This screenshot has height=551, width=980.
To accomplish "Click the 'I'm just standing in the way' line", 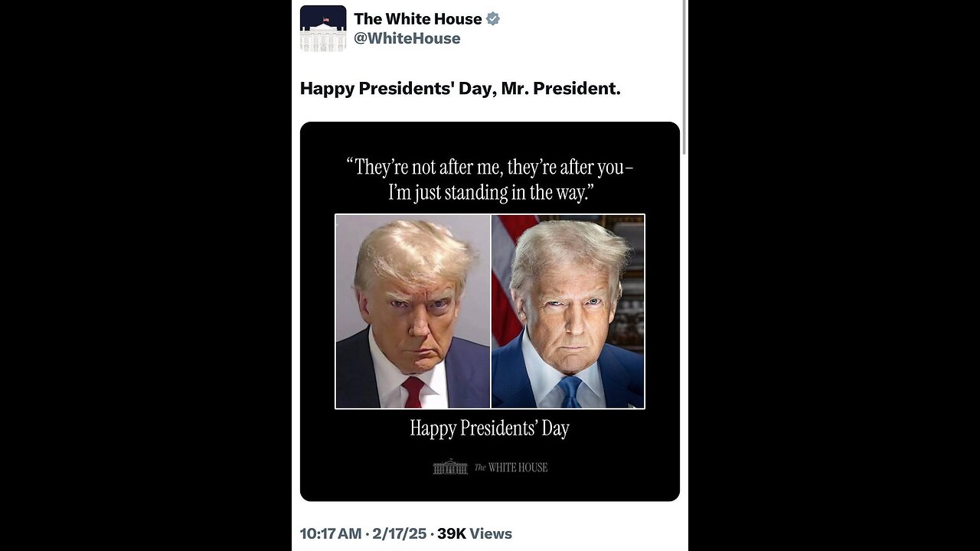I will pyautogui.click(x=490, y=191).
